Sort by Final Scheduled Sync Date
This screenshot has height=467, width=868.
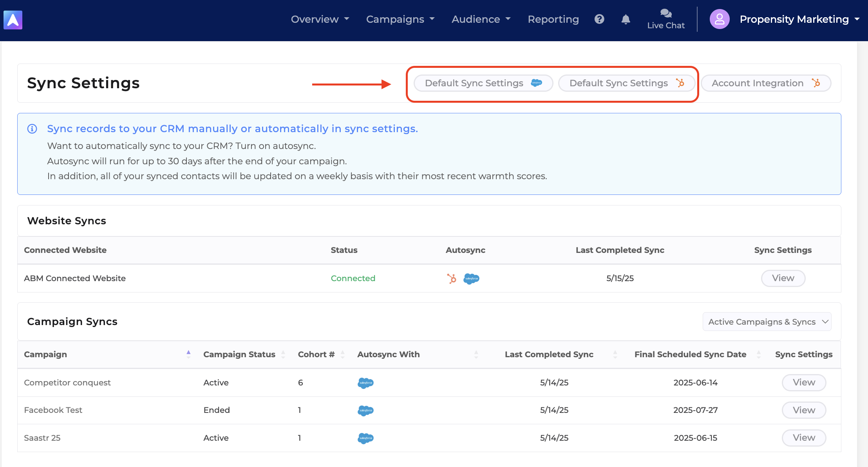click(x=759, y=354)
